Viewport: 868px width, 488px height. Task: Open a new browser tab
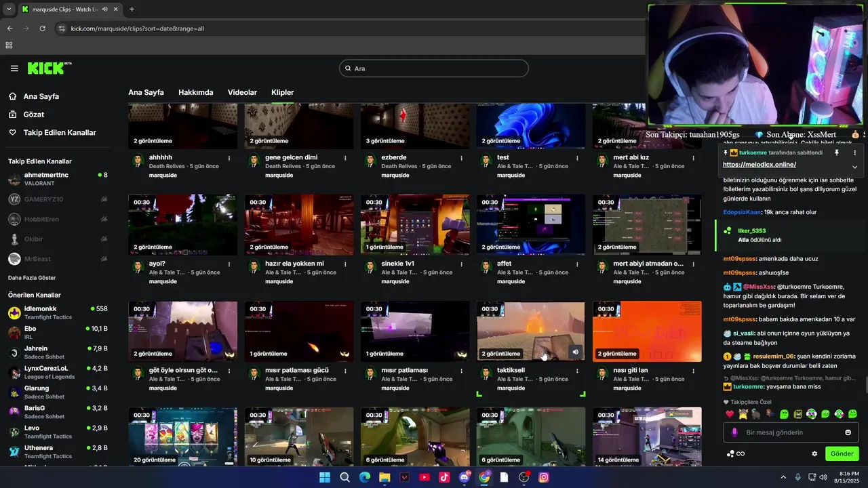coord(132,9)
